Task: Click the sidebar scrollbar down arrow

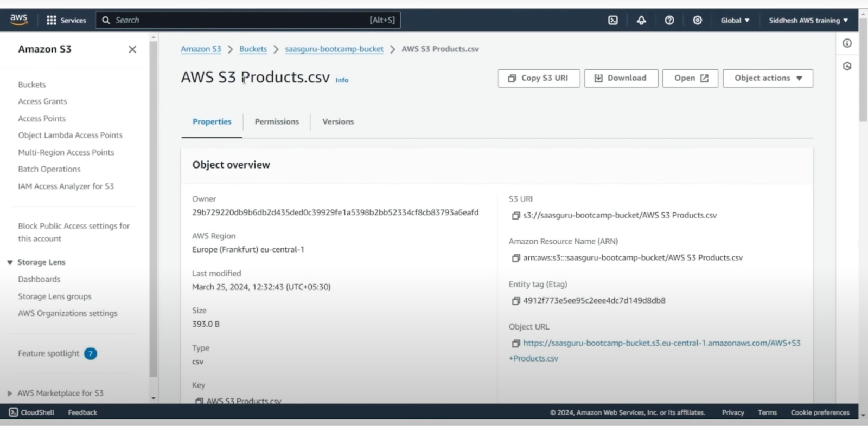Action: tap(154, 398)
